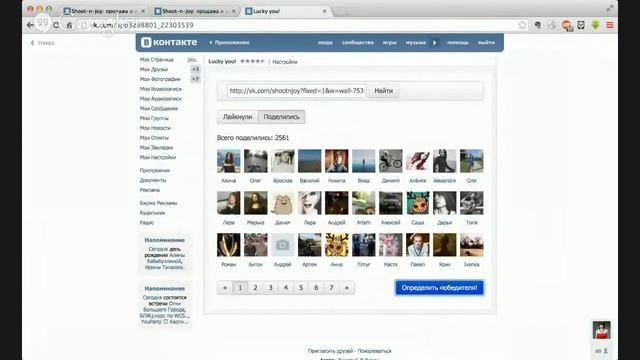Click the Pocket extension icon in toolbar
The width and height of the screenshot is (640, 360).
[581, 25]
